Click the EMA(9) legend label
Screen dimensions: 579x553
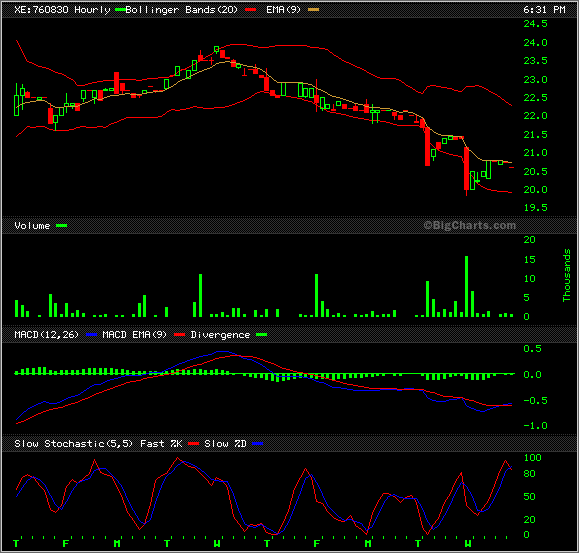(283, 10)
